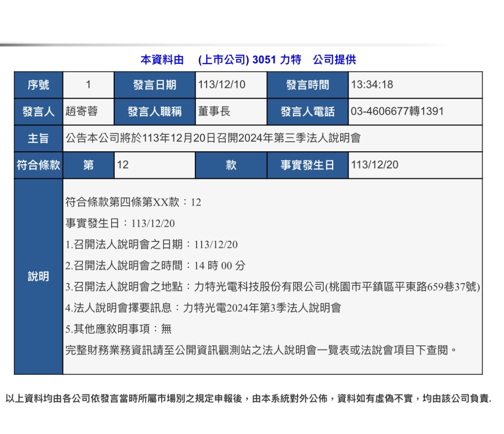This screenshot has width=504, height=434.
Task: Select the '發言日期' header cell
Action: pos(155,85)
